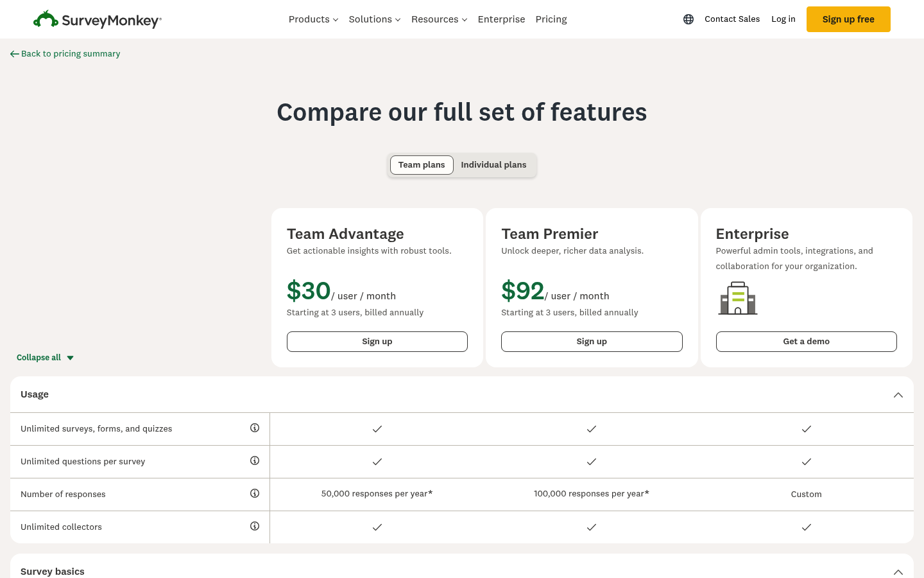Image resolution: width=924 pixels, height=578 pixels.
Task: Click info icon for Unlimited surveys, forms, and quizzes
Action: (x=255, y=428)
